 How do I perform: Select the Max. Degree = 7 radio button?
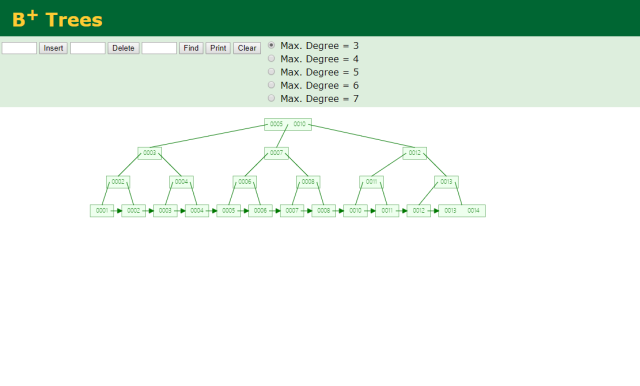coord(271,98)
